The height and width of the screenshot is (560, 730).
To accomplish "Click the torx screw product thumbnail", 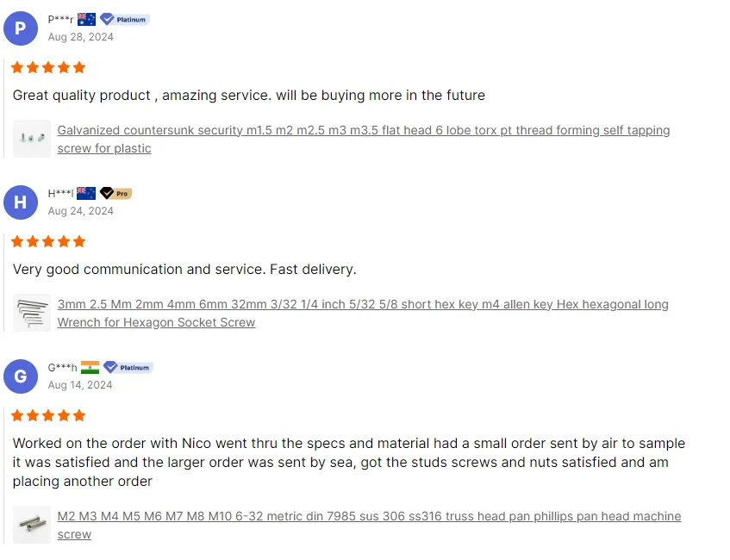I will tap(32, 139).
